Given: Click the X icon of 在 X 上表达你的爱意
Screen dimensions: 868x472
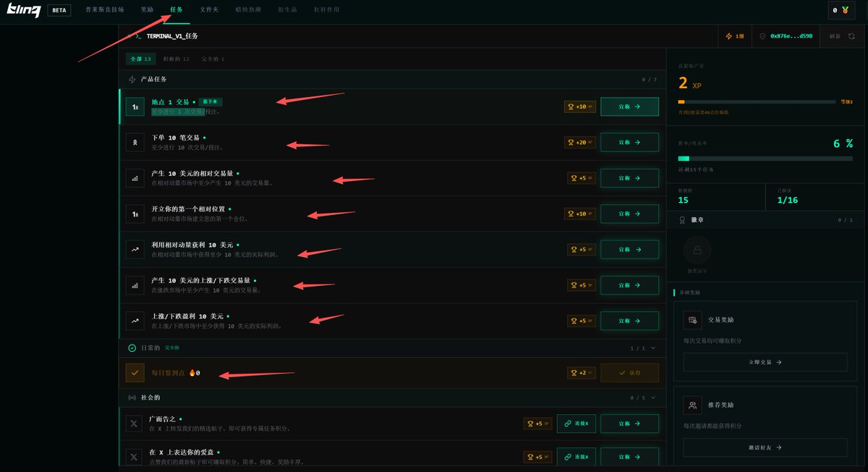Looking at the screenshot, I should point(134,457).
